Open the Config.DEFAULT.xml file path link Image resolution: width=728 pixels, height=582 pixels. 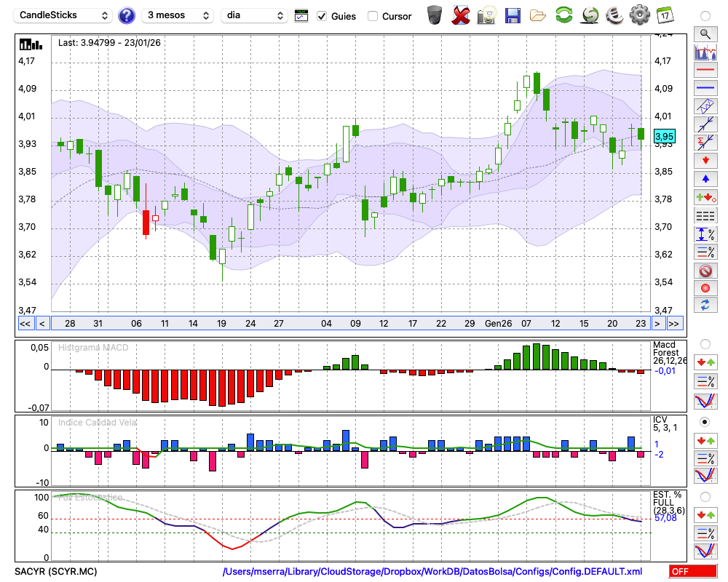432,572
